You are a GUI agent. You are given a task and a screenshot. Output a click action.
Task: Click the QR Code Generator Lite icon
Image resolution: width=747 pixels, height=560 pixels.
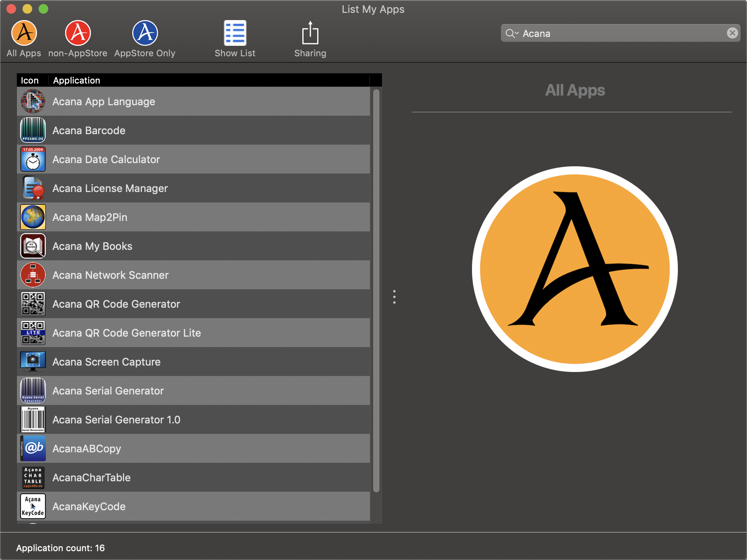(33, 333)
